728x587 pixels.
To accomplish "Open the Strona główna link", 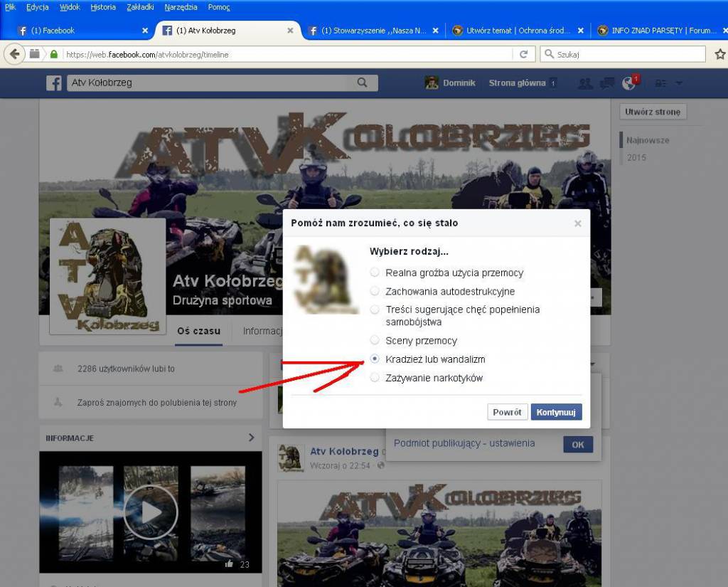I will [x=517, y=83].
